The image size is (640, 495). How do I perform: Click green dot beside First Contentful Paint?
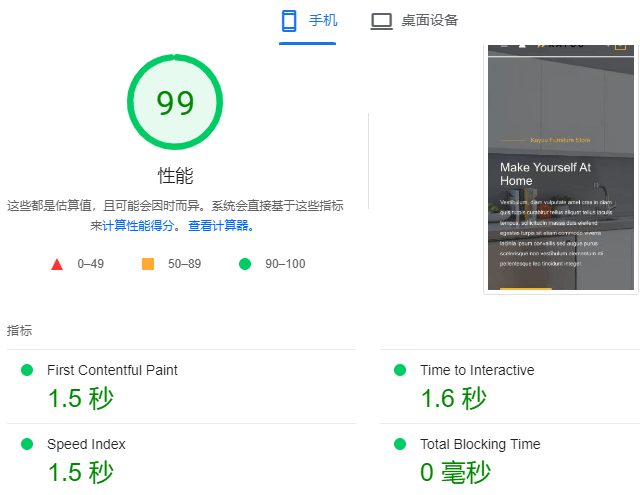pos(27,370)
